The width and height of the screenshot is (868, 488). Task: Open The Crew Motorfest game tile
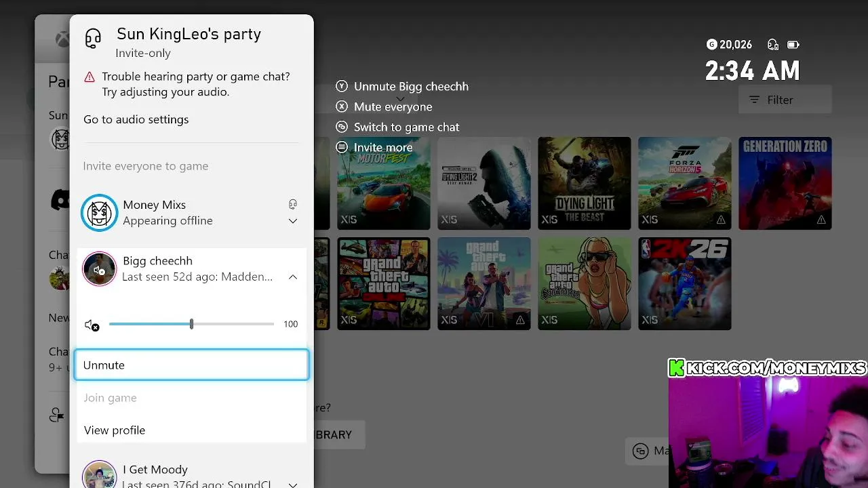(x=383, y=183)
